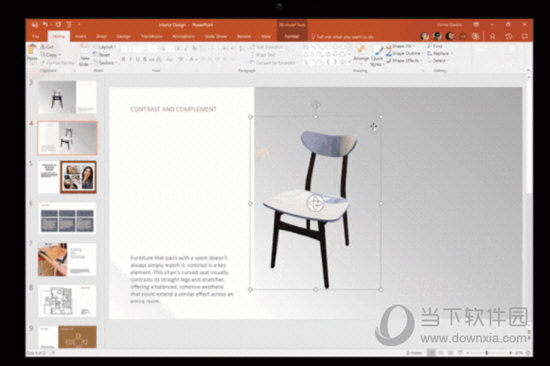Apply Italic formatting
The image size is (550, 366).
click(130, 59)
